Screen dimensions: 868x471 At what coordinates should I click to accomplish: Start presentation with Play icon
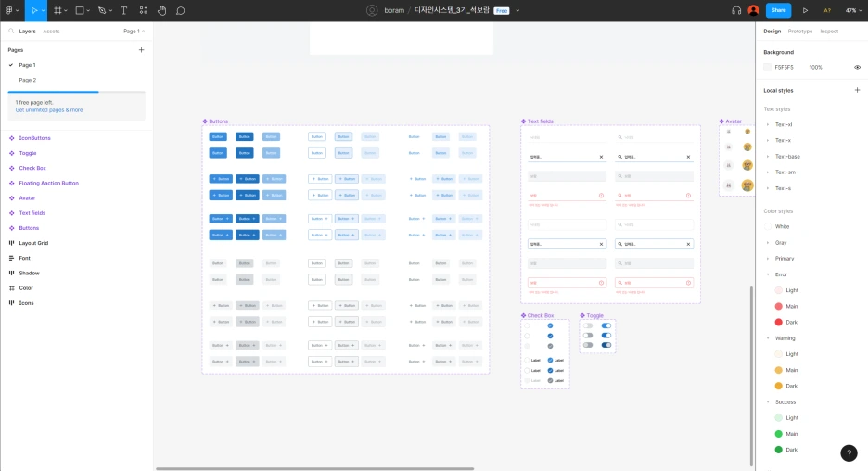coord(806,10)
